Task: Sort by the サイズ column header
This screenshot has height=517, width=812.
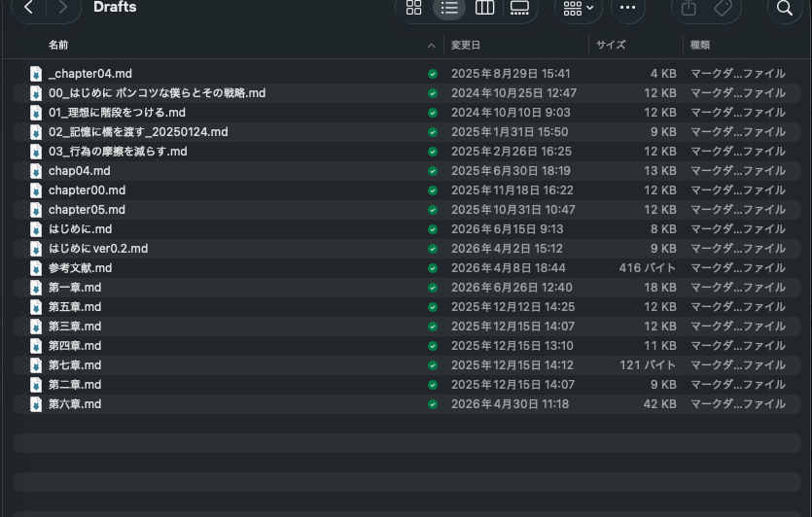Action: [611, 45]
